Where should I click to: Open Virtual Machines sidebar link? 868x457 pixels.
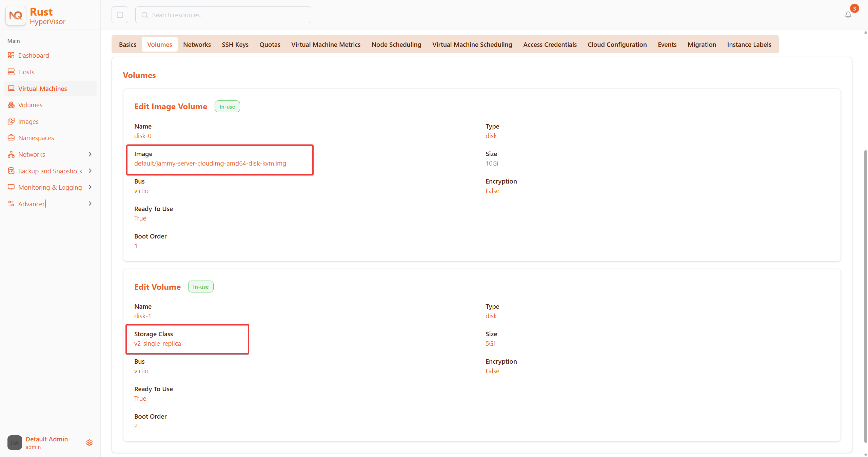coord(50,88)
